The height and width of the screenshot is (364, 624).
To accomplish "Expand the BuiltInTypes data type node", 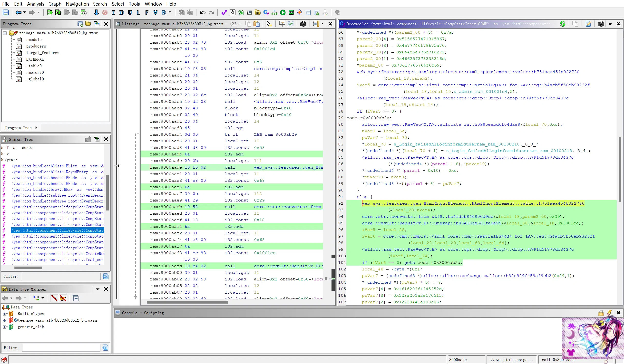I will (4, 314).
